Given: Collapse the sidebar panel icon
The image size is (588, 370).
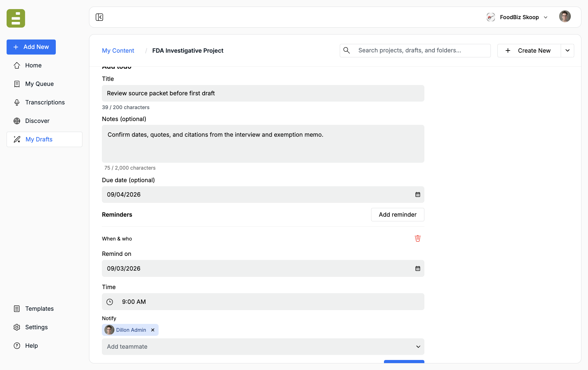Looking at the screenshot, I should [99, 17].
